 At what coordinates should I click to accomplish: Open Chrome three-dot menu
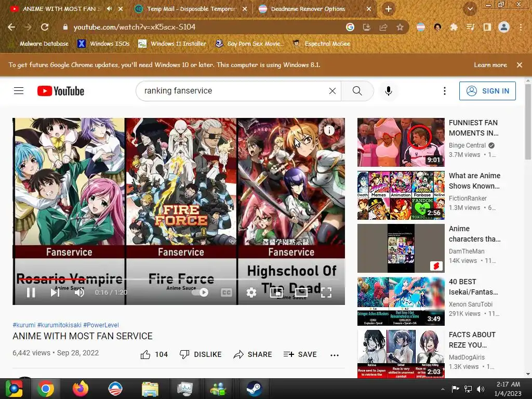coord(521,27)
